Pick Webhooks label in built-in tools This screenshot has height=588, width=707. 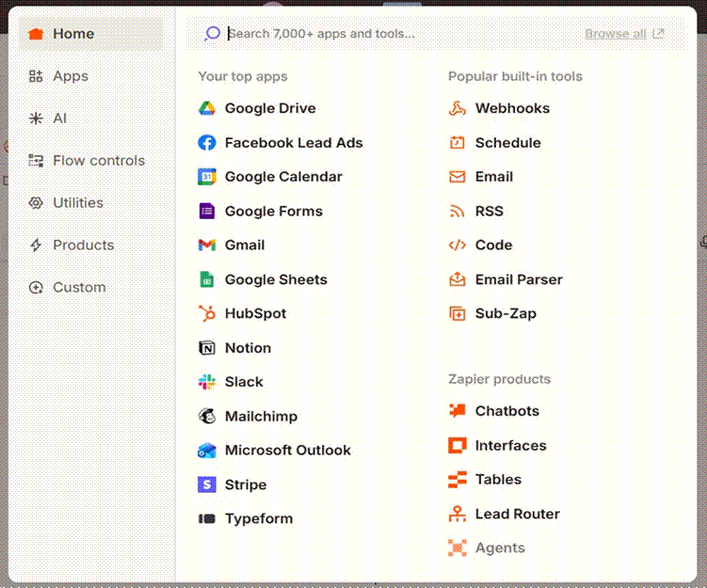click(512, 108)
